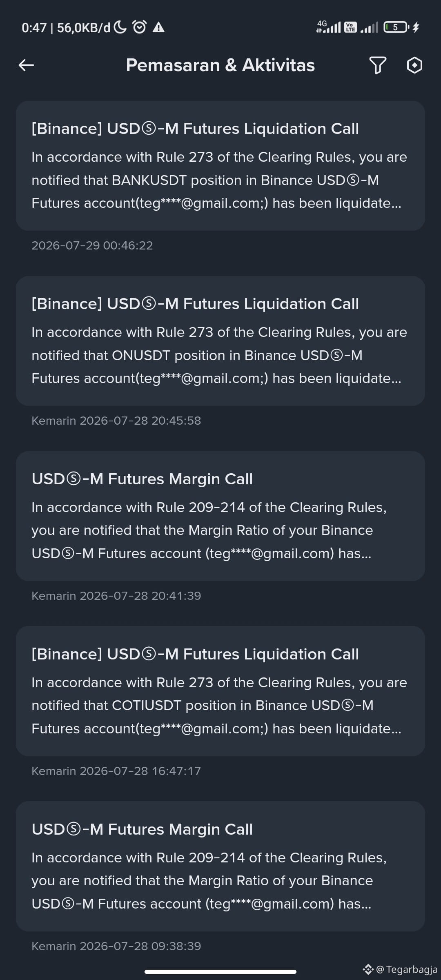
Task: Tap the battery indicator icon
Action: pos(396,27)
